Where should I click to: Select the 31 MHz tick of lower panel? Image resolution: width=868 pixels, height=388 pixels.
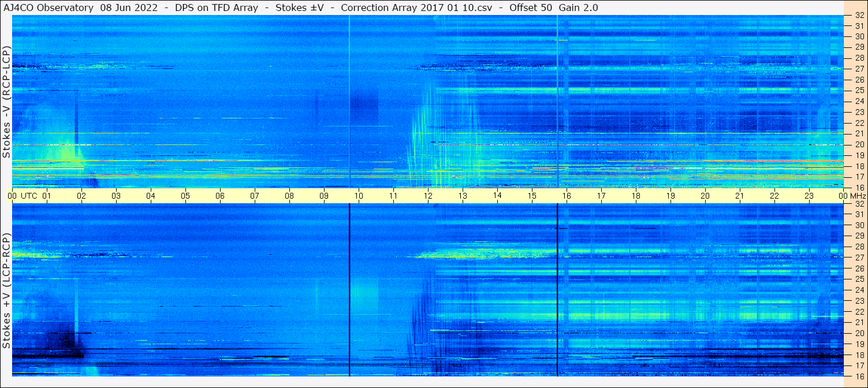[x=859, y=214]
